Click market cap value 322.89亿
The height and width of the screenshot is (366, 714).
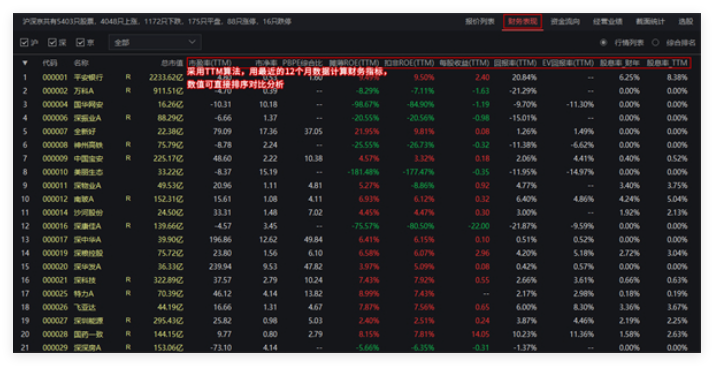[x=168, y=280]
